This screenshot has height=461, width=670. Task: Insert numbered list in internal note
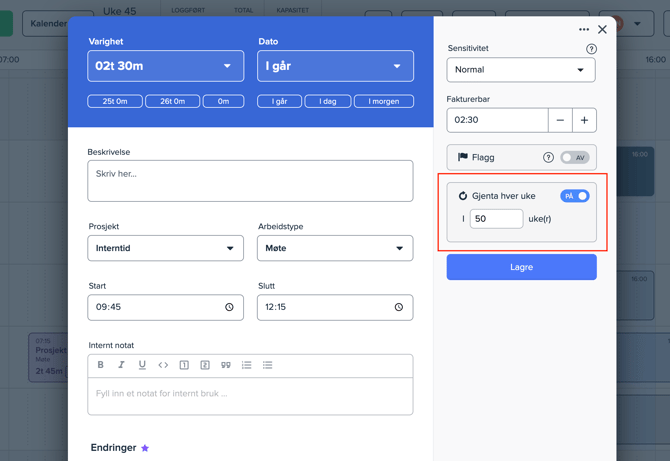[247, 365]
